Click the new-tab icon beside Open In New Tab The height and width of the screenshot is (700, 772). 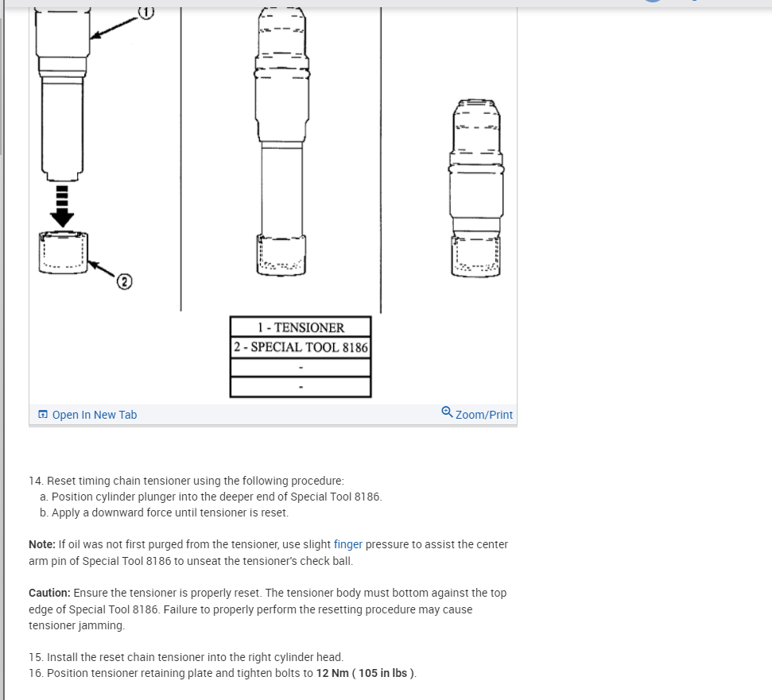43,415
